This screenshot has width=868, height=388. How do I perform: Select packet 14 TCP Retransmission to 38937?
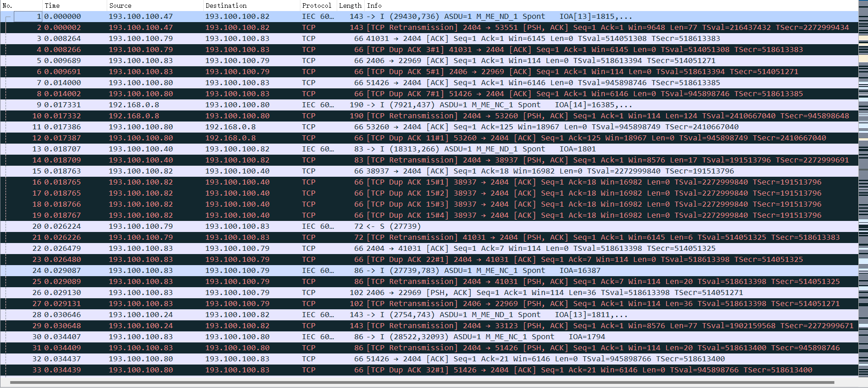(429, 160)
